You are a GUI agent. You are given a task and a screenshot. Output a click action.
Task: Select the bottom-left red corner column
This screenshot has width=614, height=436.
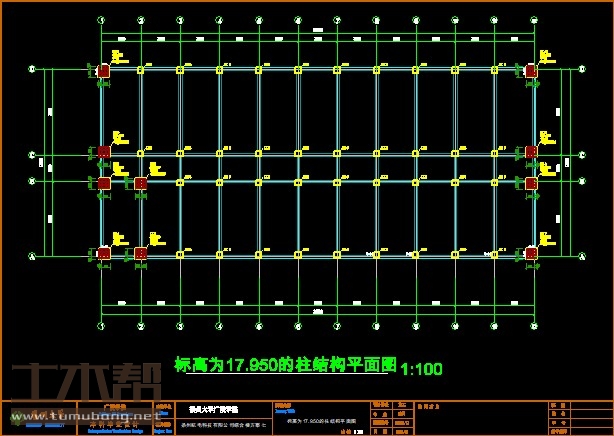pos(103,254)
